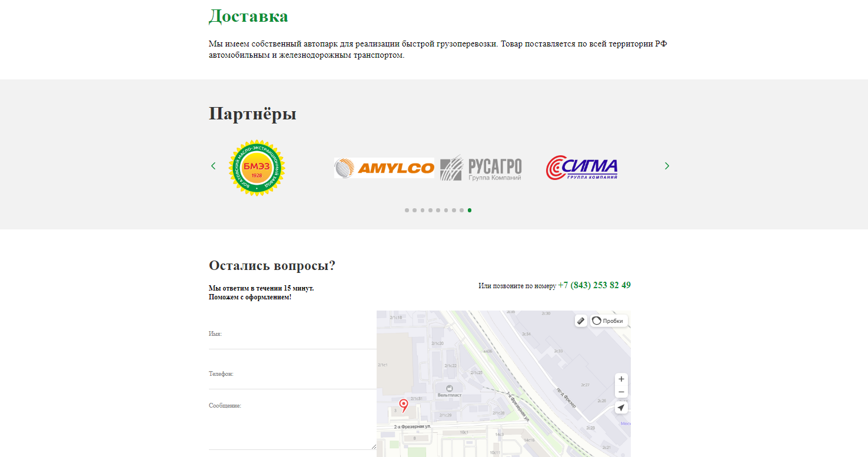The image size is (868, 457).
Task: Select building label 2/1с28 on map
Action: click(x=498, y=413)
